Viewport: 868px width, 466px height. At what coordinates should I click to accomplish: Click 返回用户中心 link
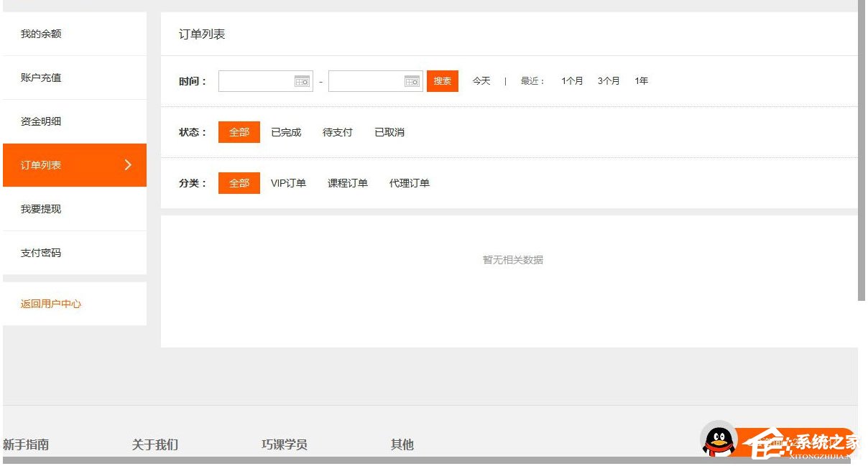(50, 304)
